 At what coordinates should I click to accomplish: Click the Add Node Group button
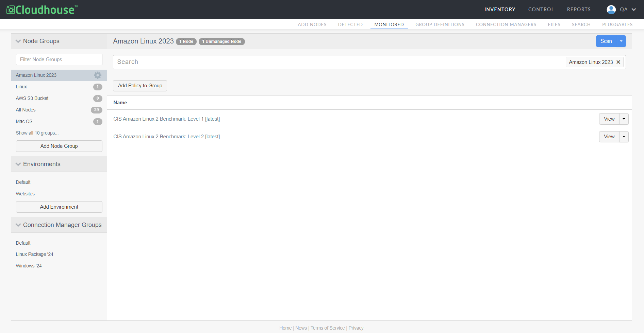click(59, 146)
